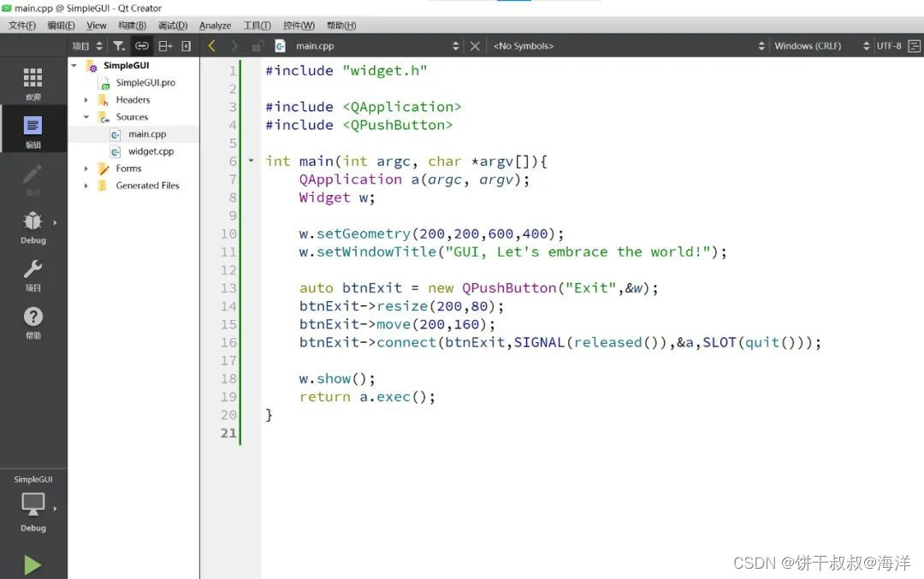Open the Edit menu (编辑)
The image size is (924, 579).
(x=62, y=26)
